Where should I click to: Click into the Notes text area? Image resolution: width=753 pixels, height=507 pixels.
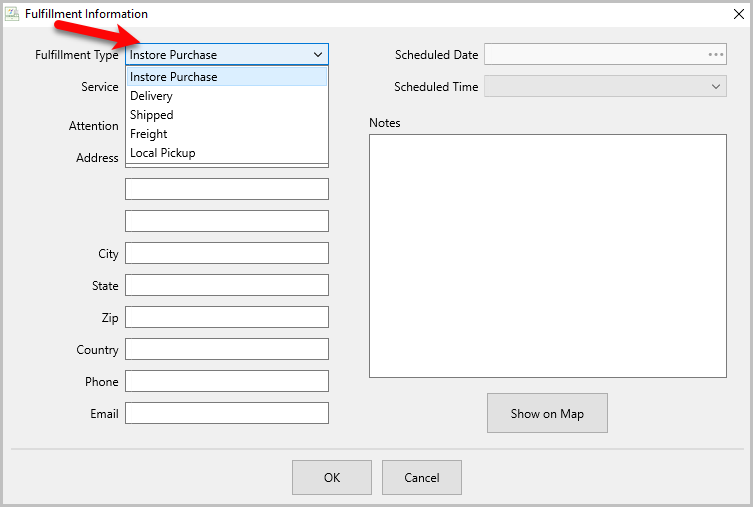click(x=547, y=256)
